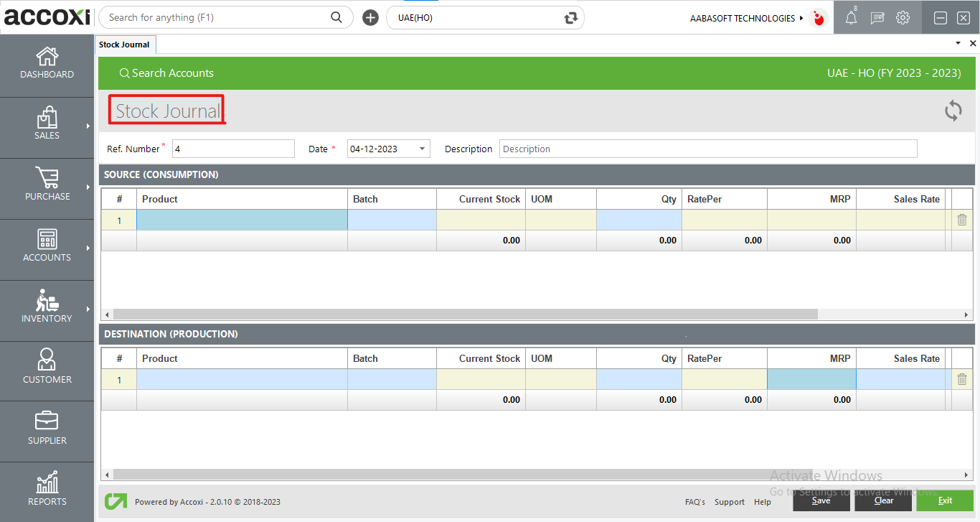The image size is (980, 522).
Task: Open Reports from the sidebar
Action: click(x=47, y=491)
